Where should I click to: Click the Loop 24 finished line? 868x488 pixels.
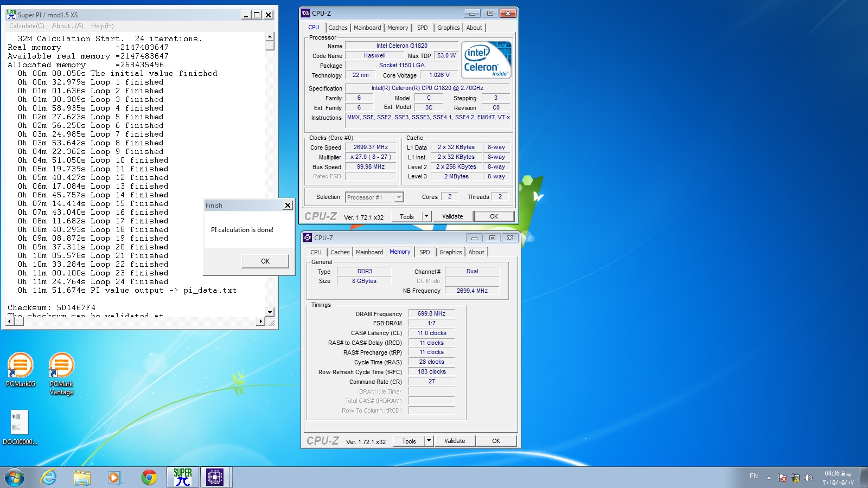(93, 281)
